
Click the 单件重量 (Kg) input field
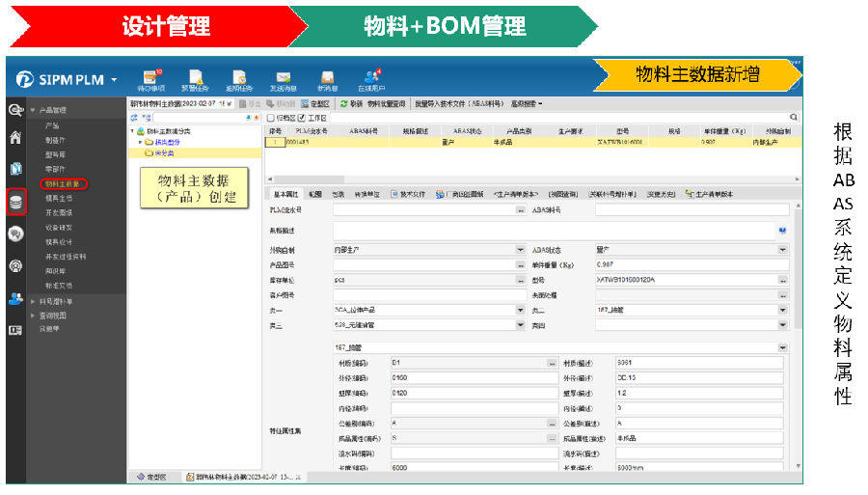click(x=690, y=264)
